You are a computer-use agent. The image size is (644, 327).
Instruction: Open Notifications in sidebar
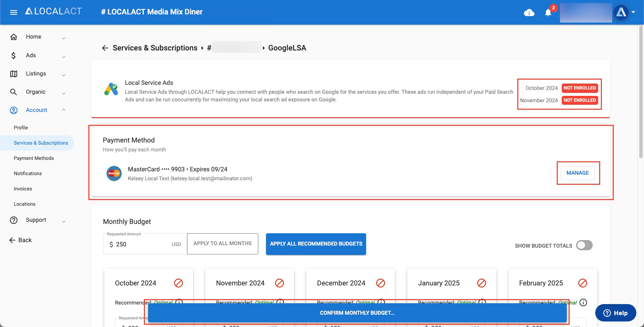28,173
